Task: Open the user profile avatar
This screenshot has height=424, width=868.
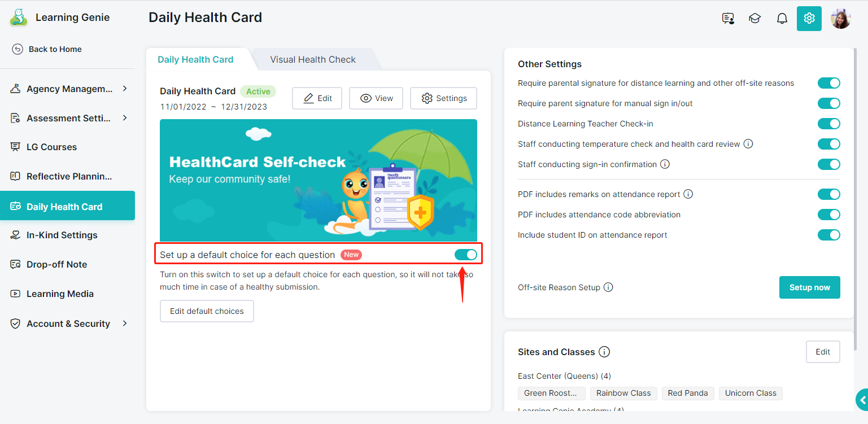Action: pyautogui.click(x=841, y=19)
